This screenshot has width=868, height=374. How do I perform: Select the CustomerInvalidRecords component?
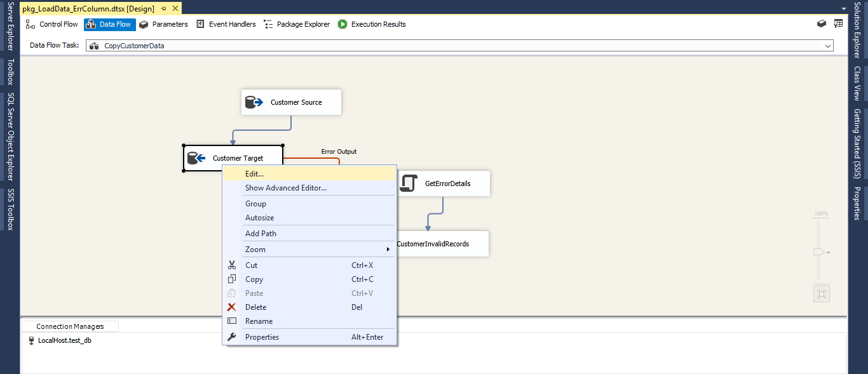[x=438, y=244]
